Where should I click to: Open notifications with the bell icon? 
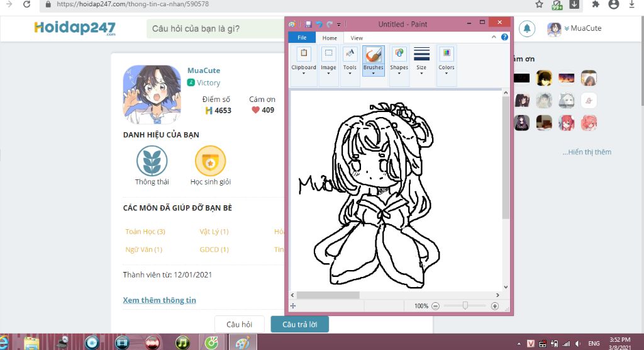[x=526, y=28]
